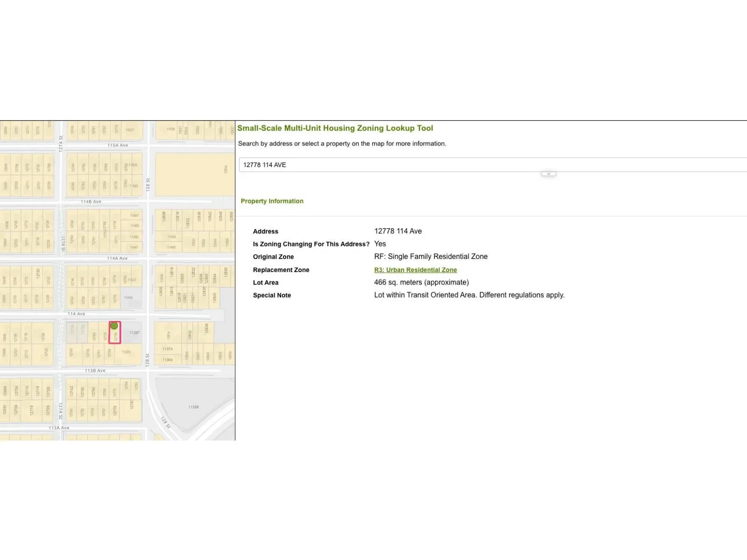Image resolution: width=747 pixels, height=560 pixels.
Task: Expand the address search suggestions chevron
Action: click(549, 174)
